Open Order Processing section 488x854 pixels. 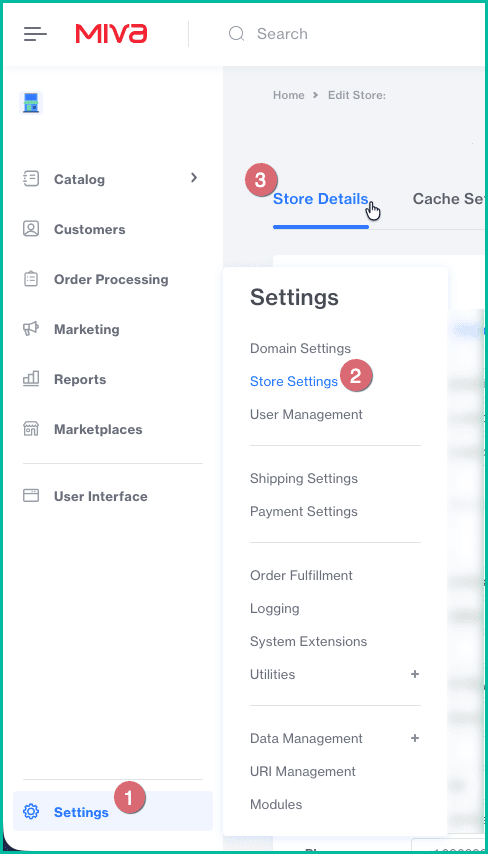pyautogui.click(x=111, y=279)
